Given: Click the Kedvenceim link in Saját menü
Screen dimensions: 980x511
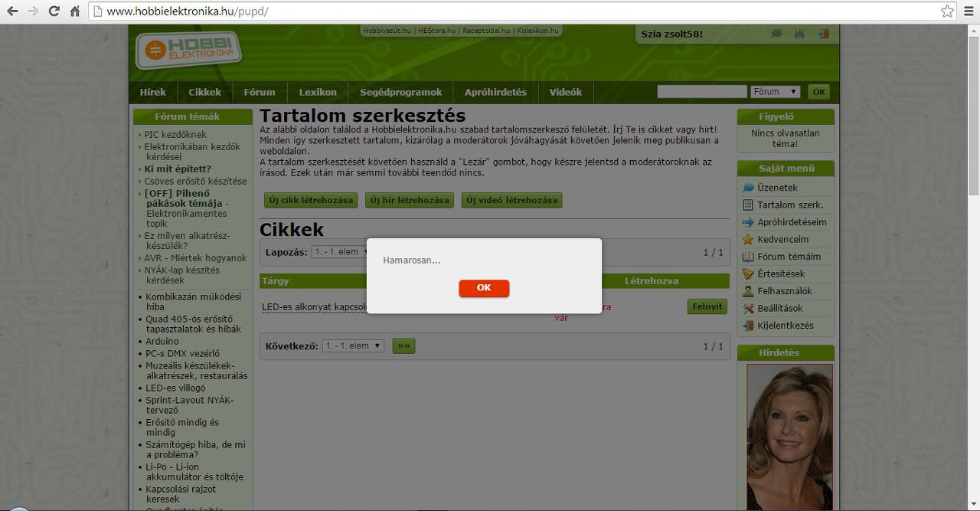Looking at the screenshot, I should (x=782, y=240).
